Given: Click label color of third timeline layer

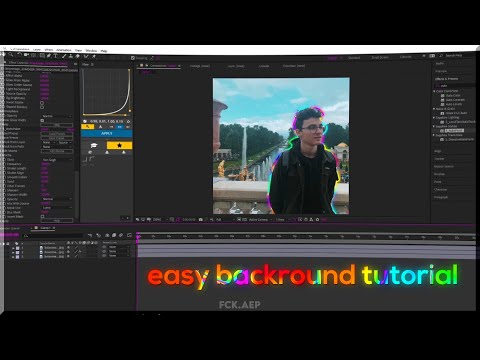Looking at the screenshot, I should pos(18,257).
